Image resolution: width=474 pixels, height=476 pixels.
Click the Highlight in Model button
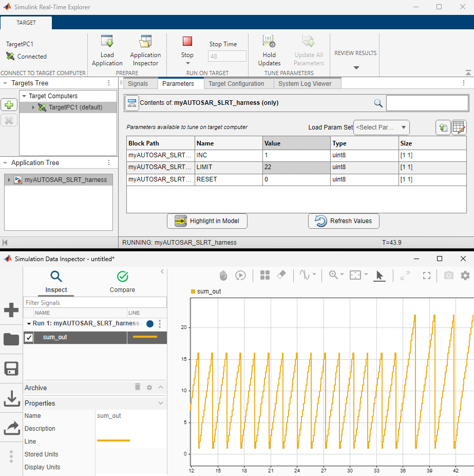(x=207, y=221)
